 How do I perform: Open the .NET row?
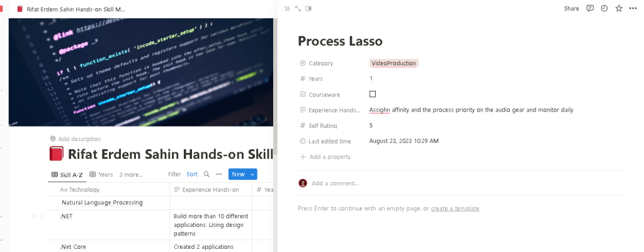[66, 216]
